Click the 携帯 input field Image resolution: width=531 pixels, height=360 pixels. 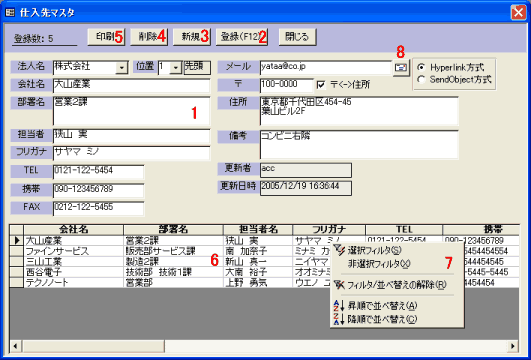(98, 190)
